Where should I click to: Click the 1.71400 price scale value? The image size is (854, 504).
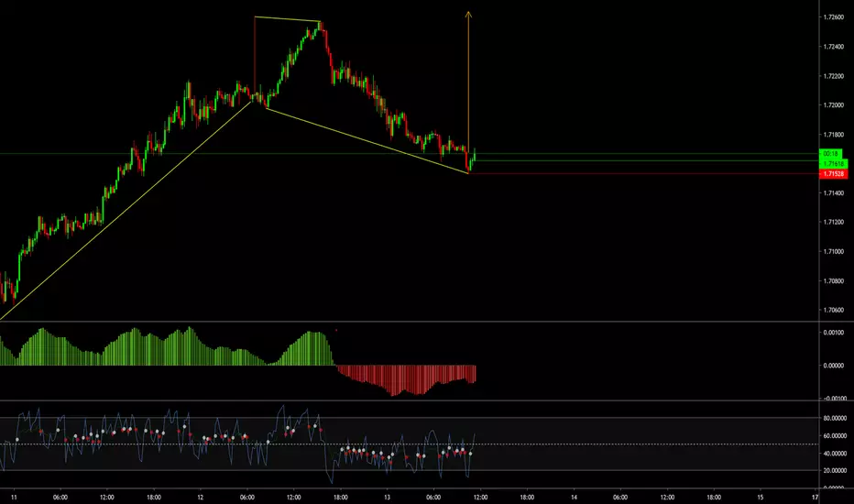coord(833,192)
